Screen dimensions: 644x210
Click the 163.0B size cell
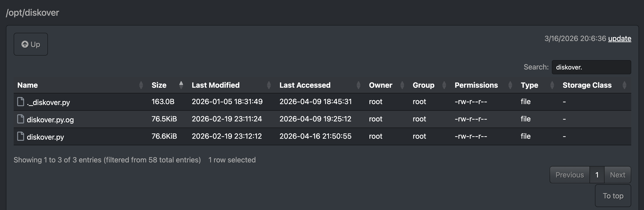pos(163,102)
